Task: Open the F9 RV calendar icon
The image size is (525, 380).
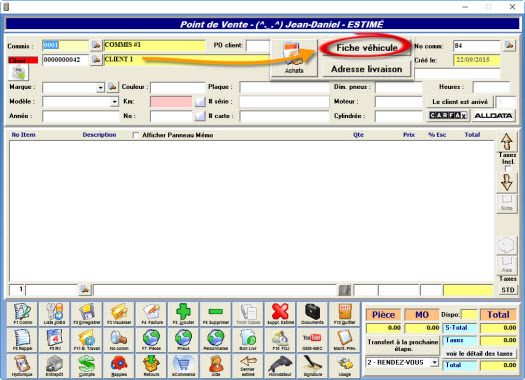Action: click(54, 340)
